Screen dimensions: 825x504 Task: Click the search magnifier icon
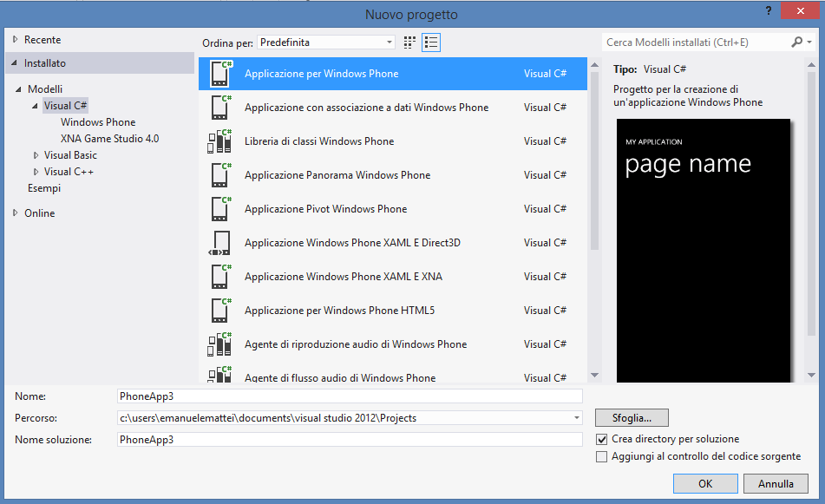click(796, 43)
